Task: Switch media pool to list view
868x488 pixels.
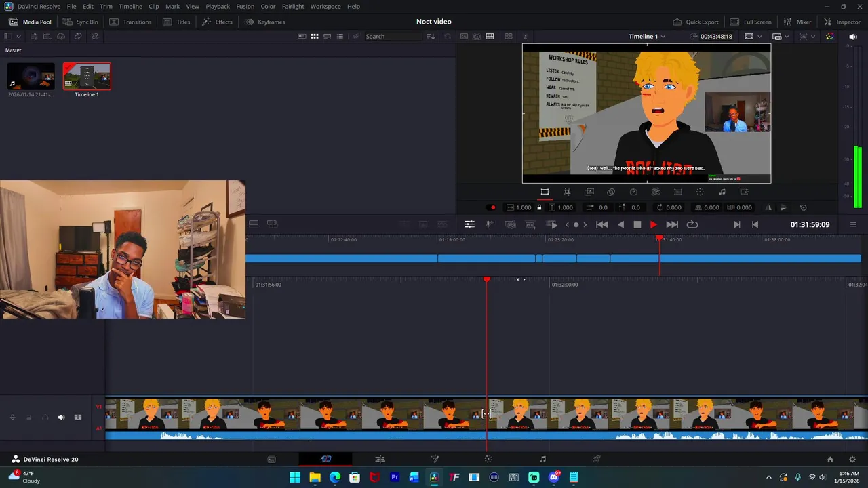Action: (340, 36)
